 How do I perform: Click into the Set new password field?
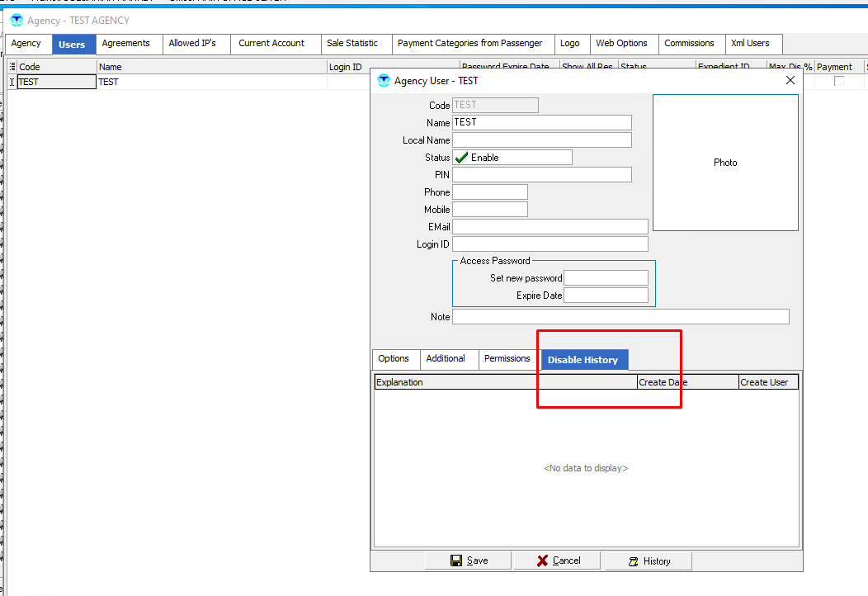pos(606,278)
